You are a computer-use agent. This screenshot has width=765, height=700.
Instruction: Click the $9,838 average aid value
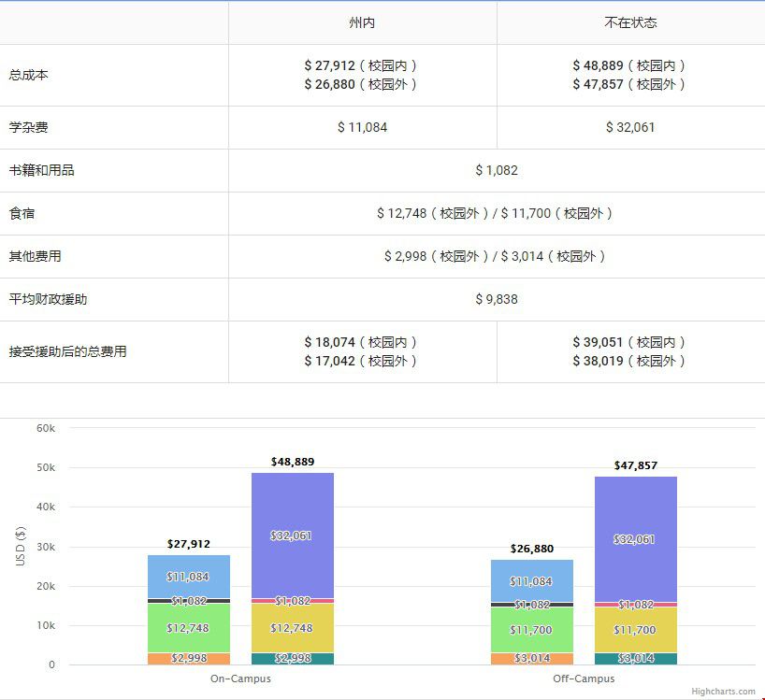tap(496, 299)
